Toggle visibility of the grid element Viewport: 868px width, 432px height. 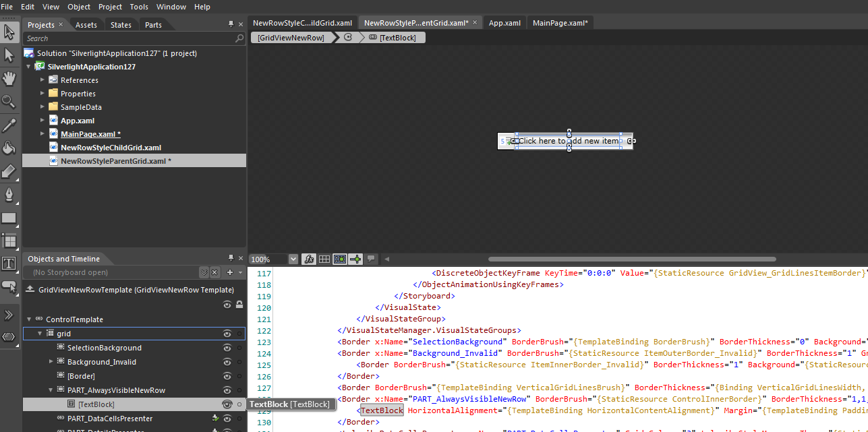(227, 334)
